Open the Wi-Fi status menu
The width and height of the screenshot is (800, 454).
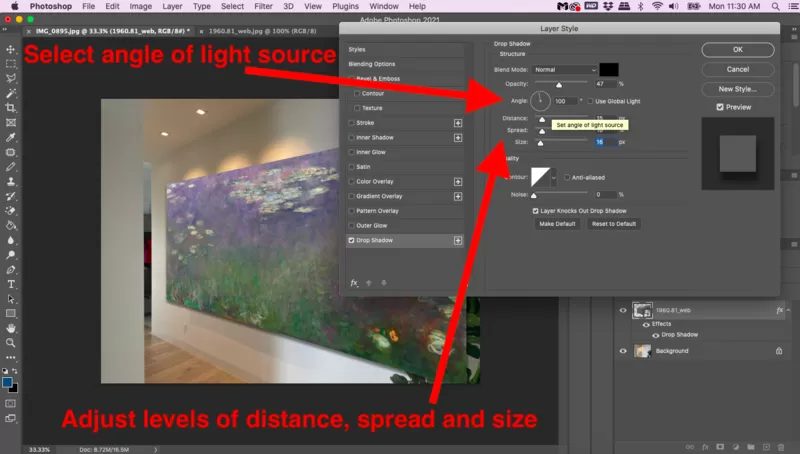point(658,7)
